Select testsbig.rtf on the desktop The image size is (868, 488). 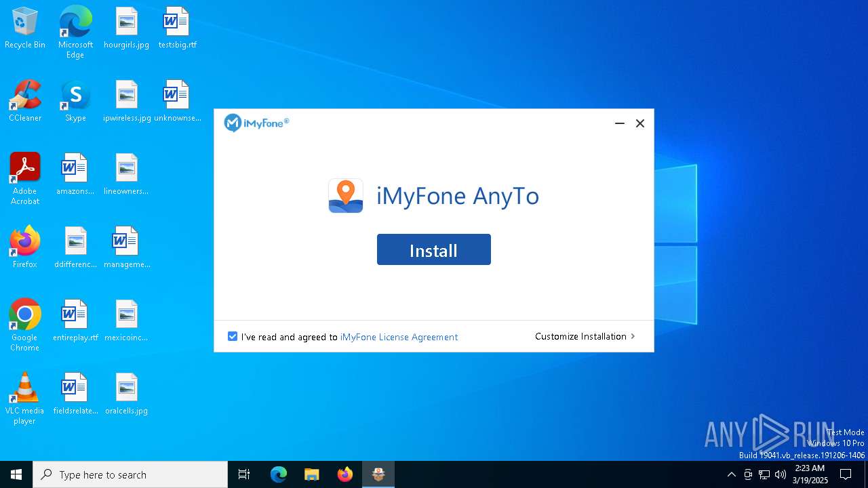177,28
